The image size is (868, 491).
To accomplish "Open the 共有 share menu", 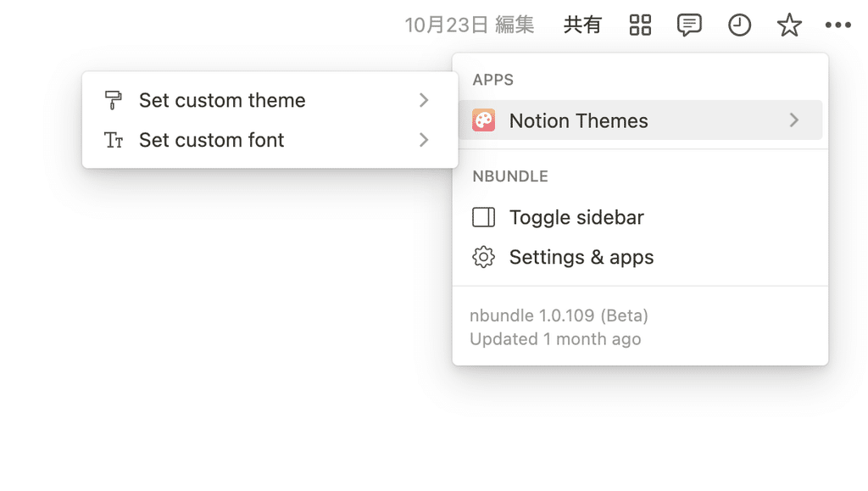I will pos(582,25).
